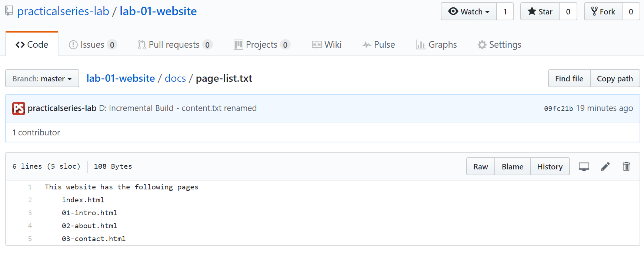Image resolution: width=644 pixels, height=253 pixels.
Task: Select line number 4
Action: 30,226
